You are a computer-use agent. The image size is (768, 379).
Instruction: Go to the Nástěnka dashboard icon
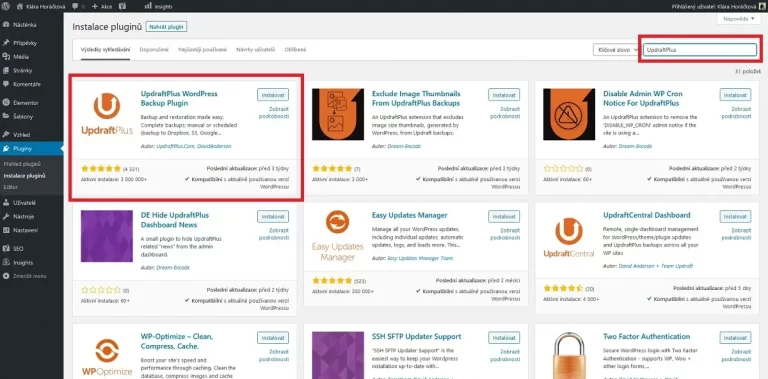[6, 24]
